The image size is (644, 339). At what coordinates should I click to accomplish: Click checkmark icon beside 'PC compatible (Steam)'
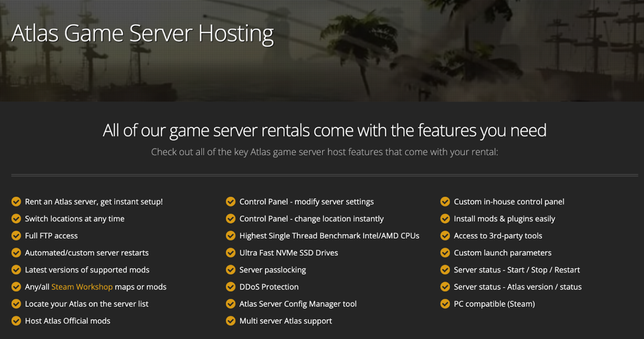click(445, 304)
